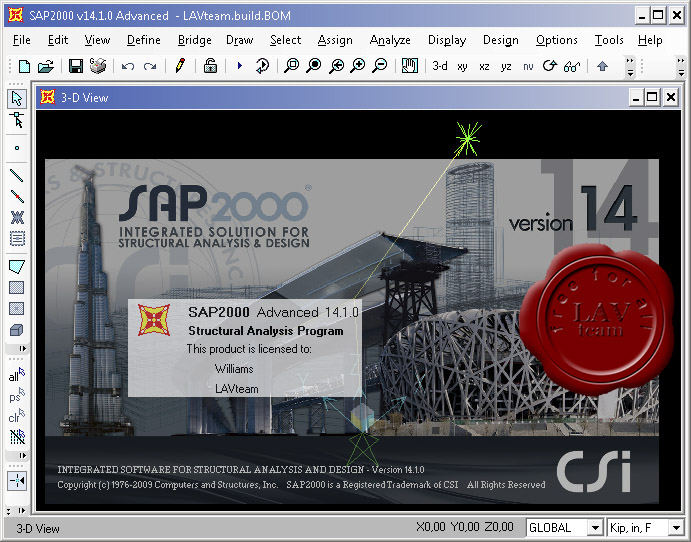Viewport: 691px width, 542px height.
Task: Open a file with the Open folder icon
Action: click(45, 67)
